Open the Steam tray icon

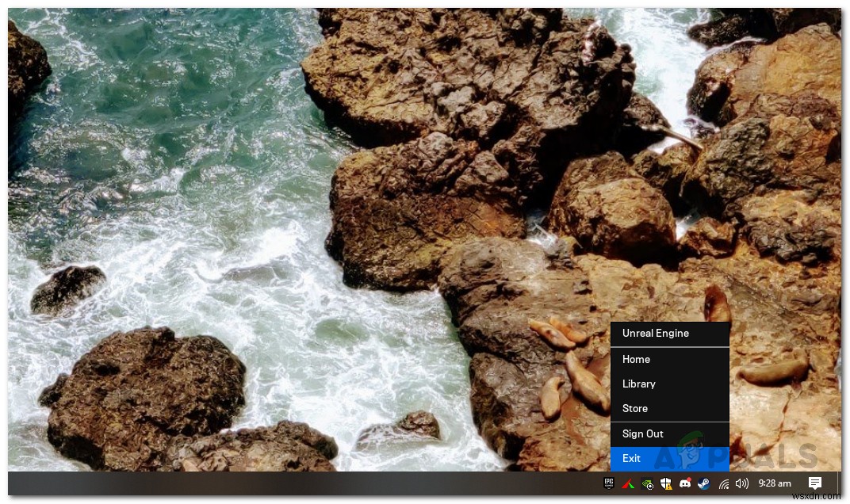coord(703,483)
